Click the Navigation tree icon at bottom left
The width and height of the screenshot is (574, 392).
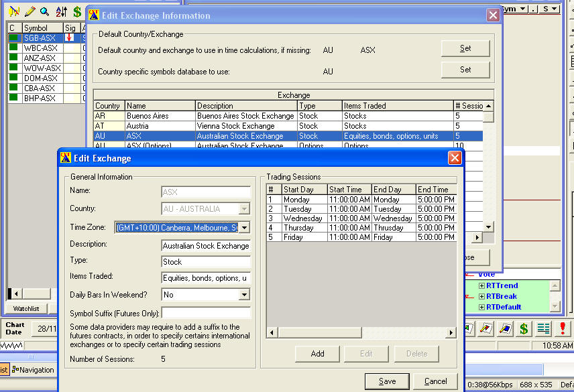(15, 370)
